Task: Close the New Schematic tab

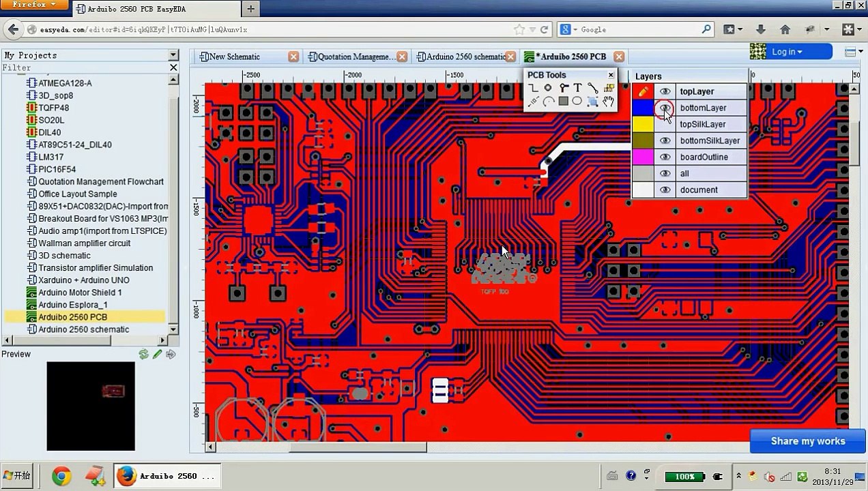Action: click(x=293, y=57)
